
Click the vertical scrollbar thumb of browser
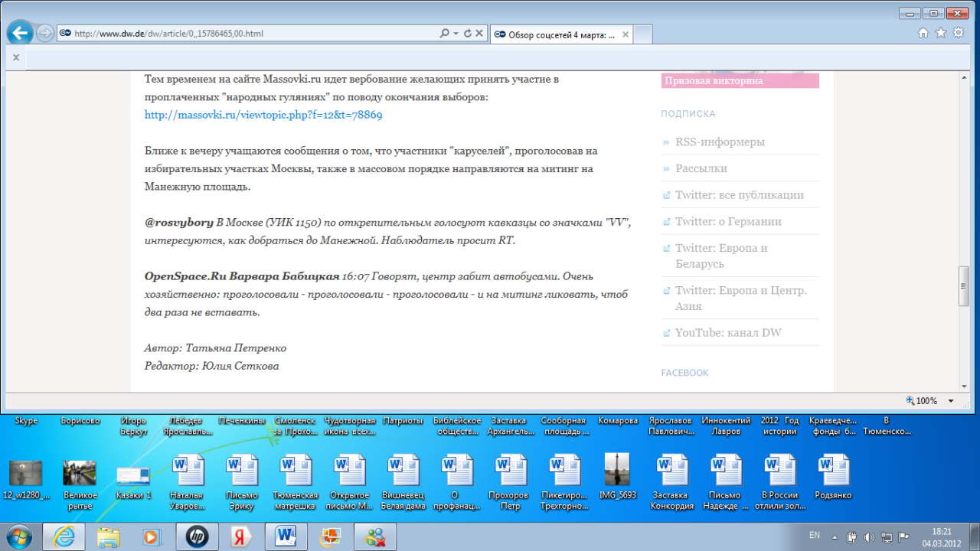point(963,286)
